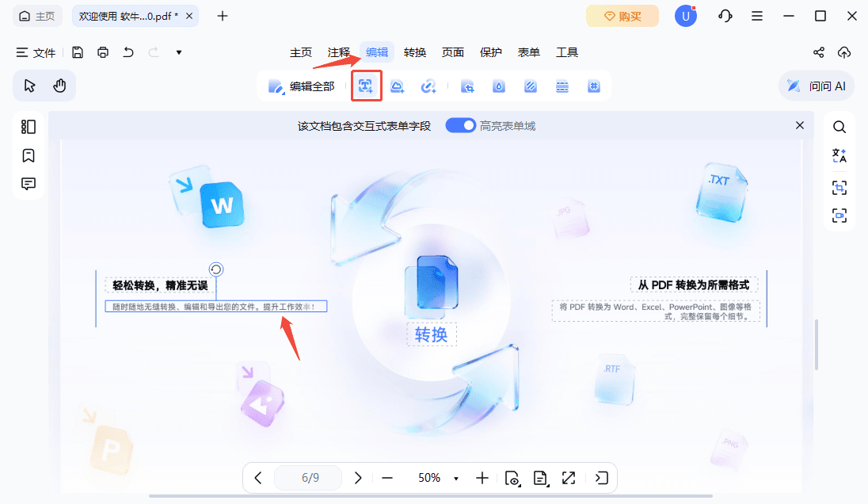Undo the last action
This screenshot has height=504, width=868.
128,52
